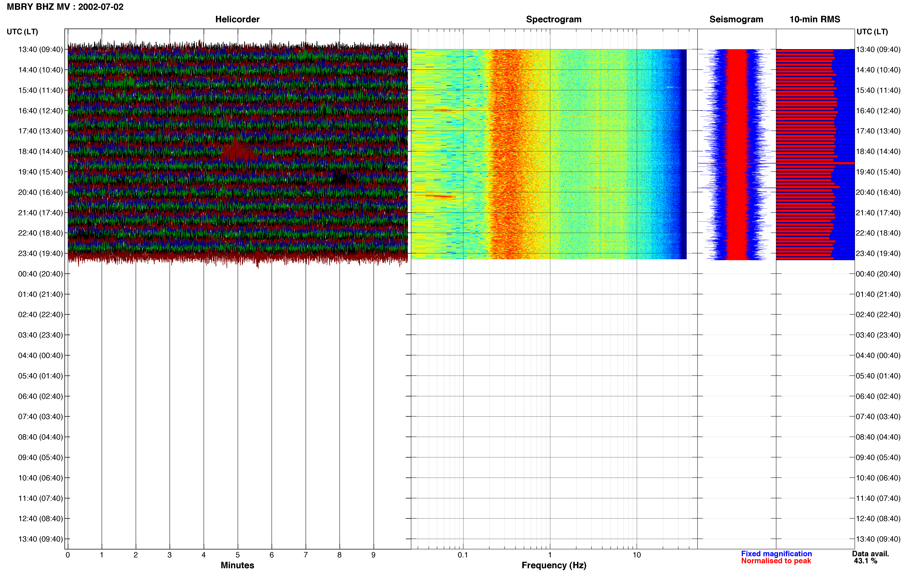The image size is (924, 578).
Task: Select left time label '17:40 (13:40)'
Action: (x=41, y=131)
